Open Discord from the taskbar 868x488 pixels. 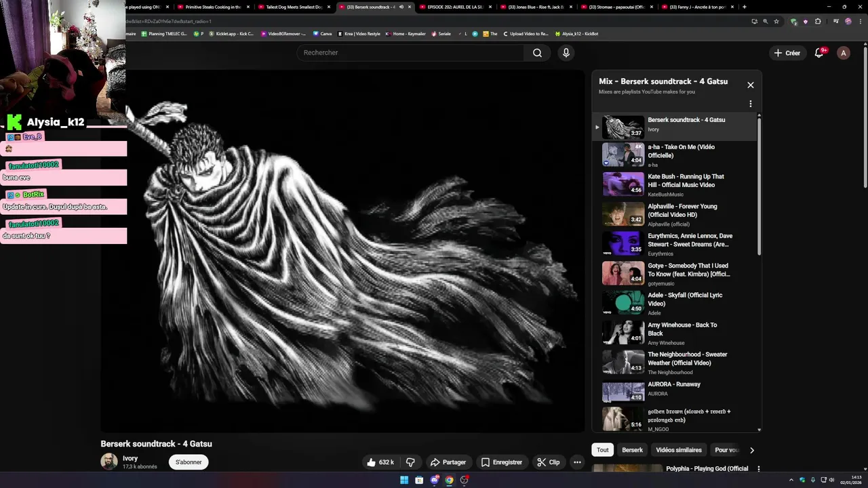click(435, 481)
